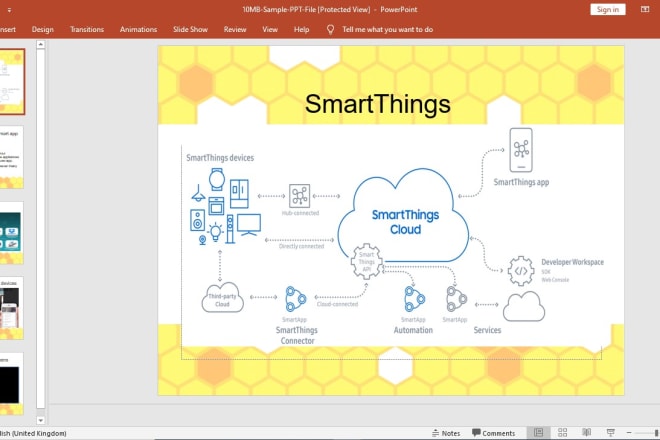
Task: Switch to the Animations tab
Action: point(138,29)
